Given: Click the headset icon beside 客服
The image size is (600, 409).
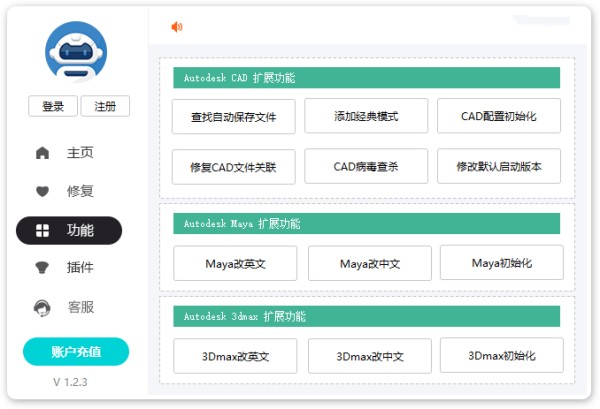Looking at the screenshot, I should pos(42,307).
